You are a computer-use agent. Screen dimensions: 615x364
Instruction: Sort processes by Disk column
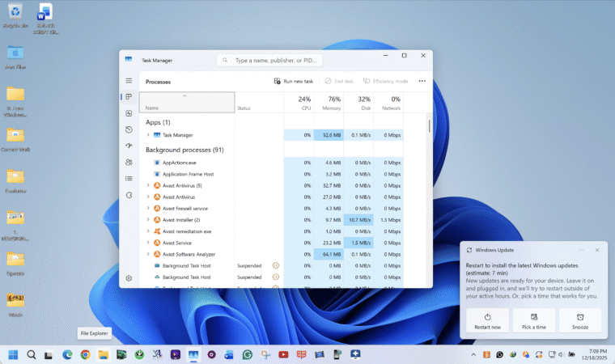pos(358,103)
